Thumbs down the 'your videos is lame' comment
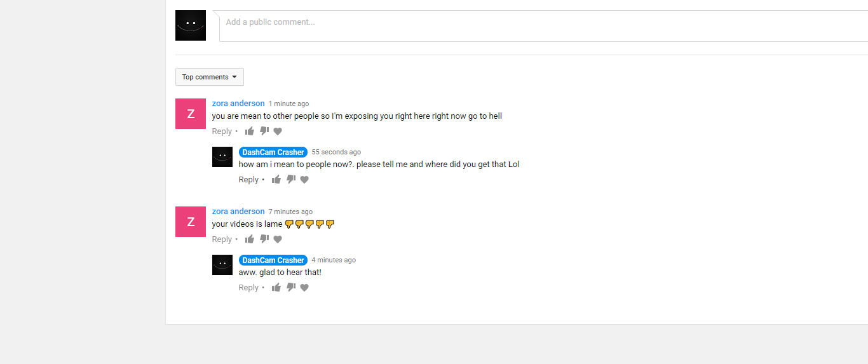The height and width of the screenshot is (364, 868). [x=264, y=239]
